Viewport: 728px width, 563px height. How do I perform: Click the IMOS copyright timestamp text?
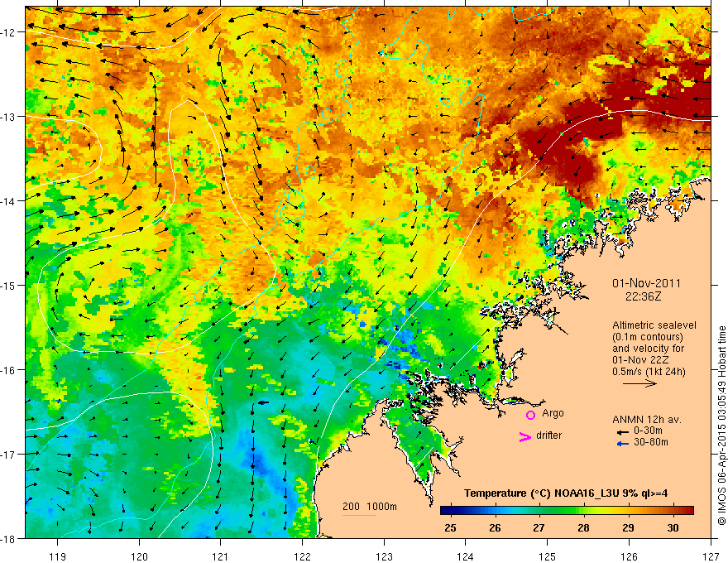[x=721, y=425]
